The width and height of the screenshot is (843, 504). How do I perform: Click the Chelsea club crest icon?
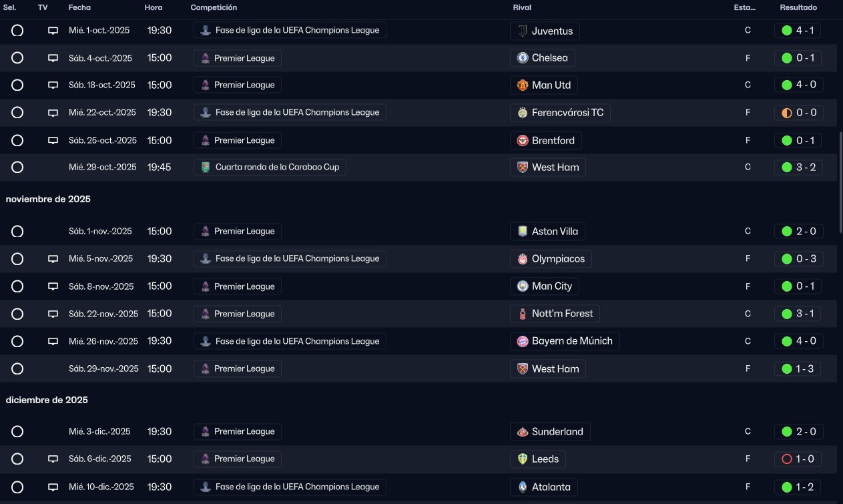522,58
